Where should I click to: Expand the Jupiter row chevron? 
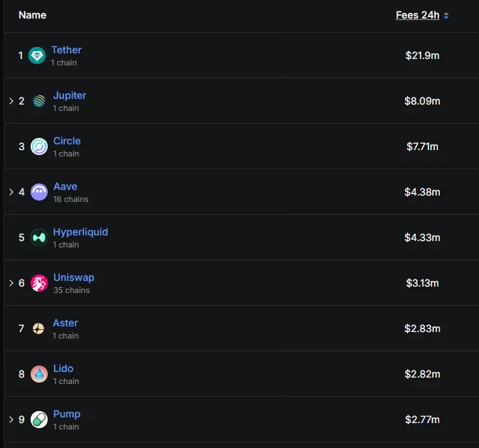click(11, 101)
